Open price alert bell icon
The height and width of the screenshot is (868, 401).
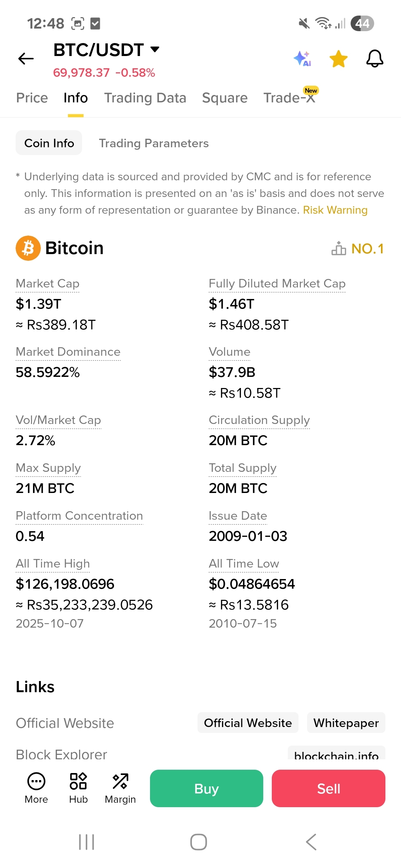point(375,59)
